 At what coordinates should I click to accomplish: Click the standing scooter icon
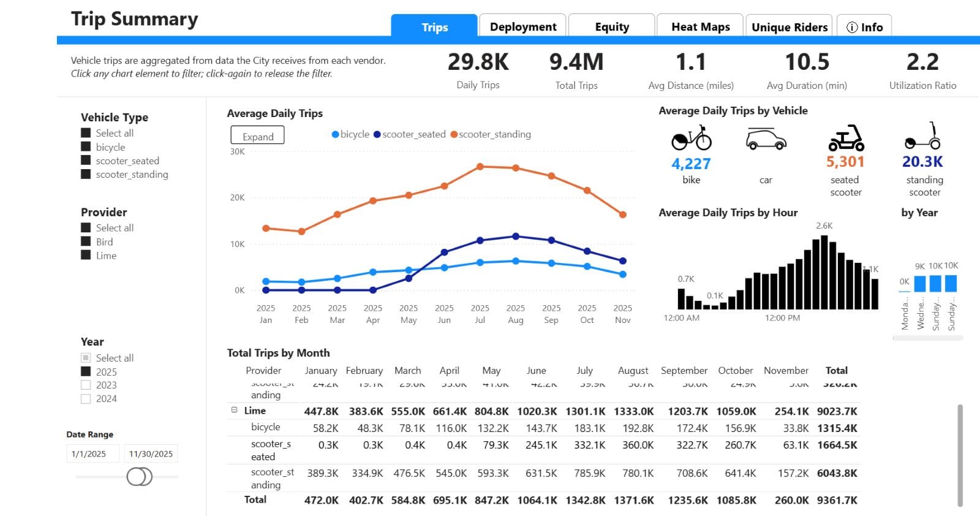tap(924, 137)
